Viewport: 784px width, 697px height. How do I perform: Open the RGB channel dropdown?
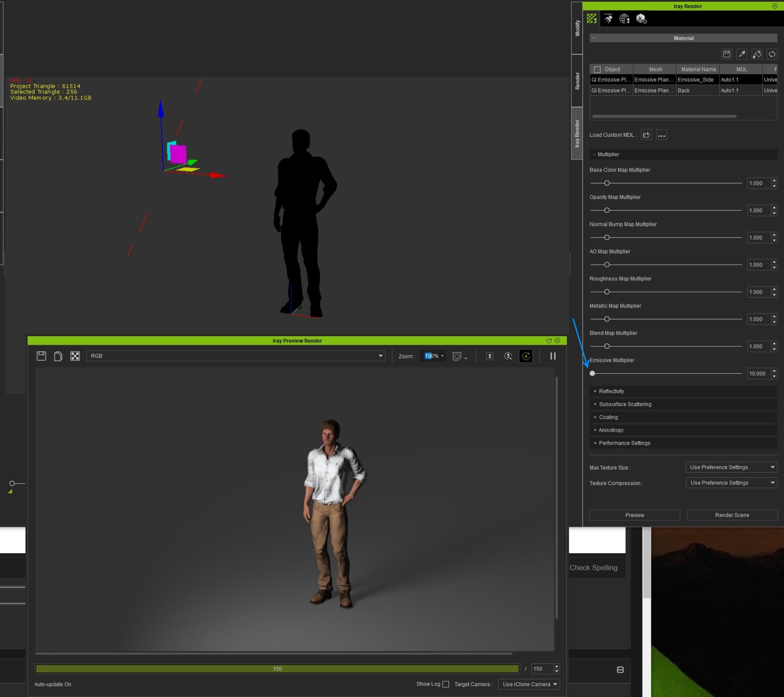click(236, 356)
